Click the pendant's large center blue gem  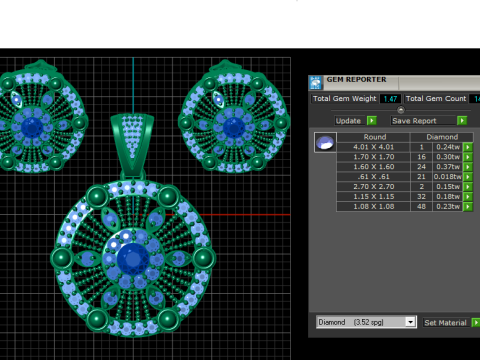133,259
